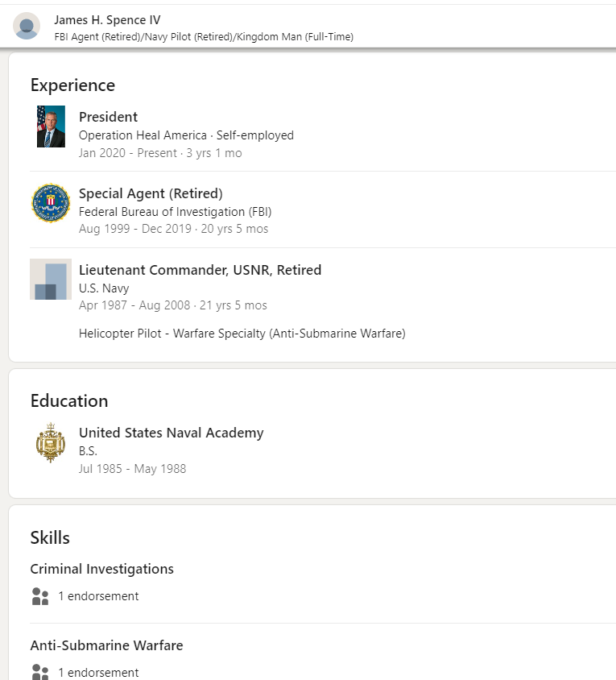Image resolution: width=616 pixels, height=680 pixels.
Task: Open United States Naval Academy school page
Action: click(171, 433)
